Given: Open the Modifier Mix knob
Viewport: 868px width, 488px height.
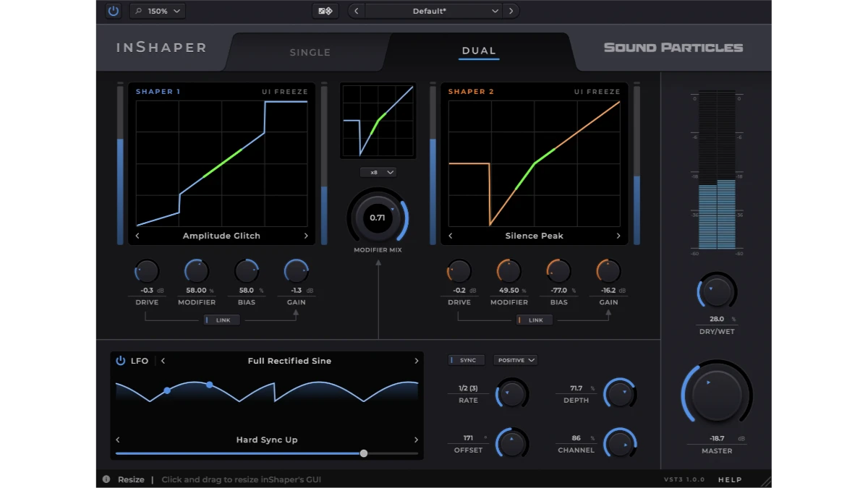Looking at the screenshot, I should point(378,217).
